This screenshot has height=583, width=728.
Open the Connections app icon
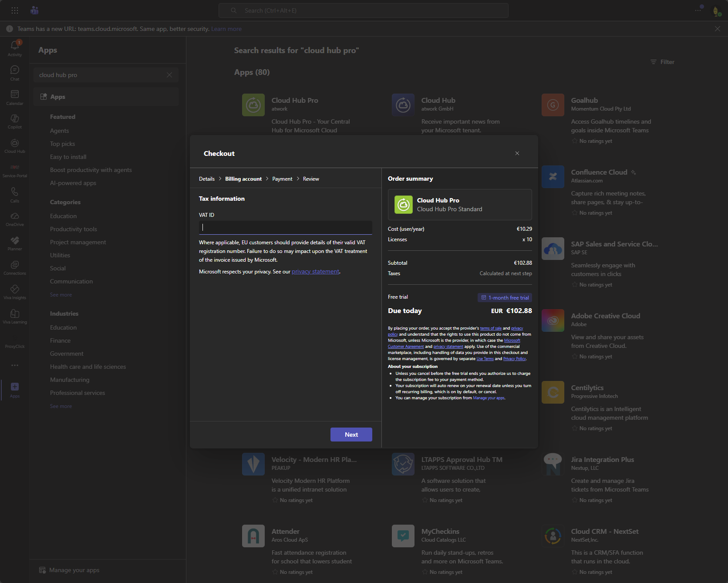(x=15, y=268)
